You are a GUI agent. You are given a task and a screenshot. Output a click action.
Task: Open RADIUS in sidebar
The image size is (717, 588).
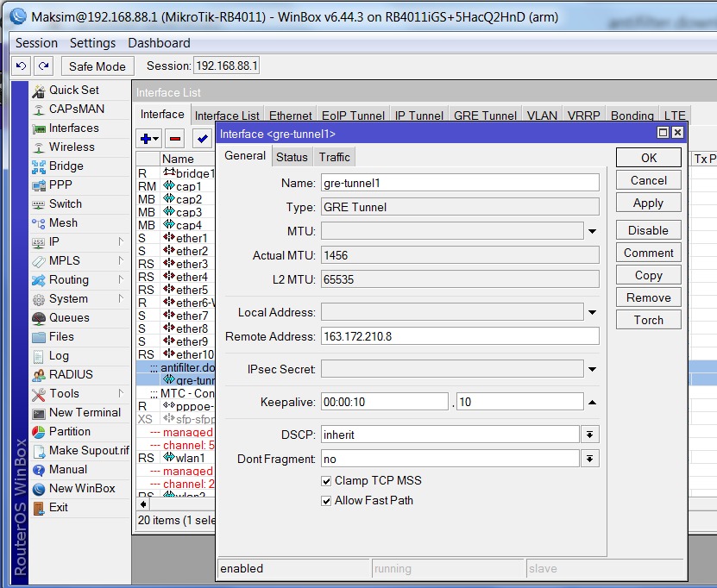pyautogui.click(x=71, y=375)
